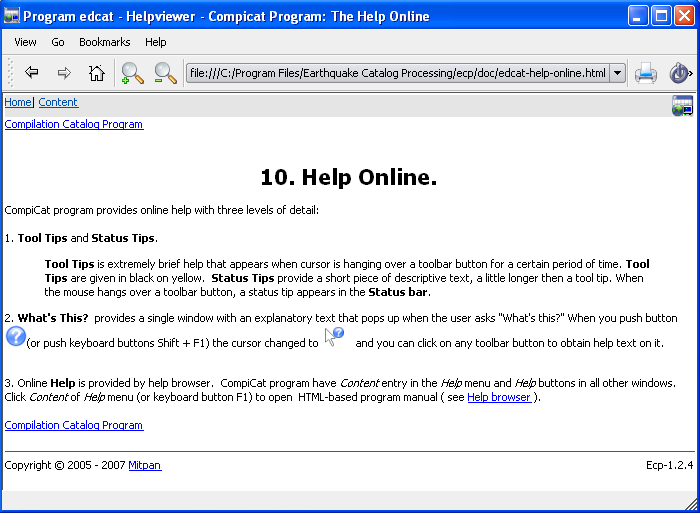Image resolution: width=700 pixels, height=513 pixels.
Task: Open the Help menu
Action: (x=155, y=42)
